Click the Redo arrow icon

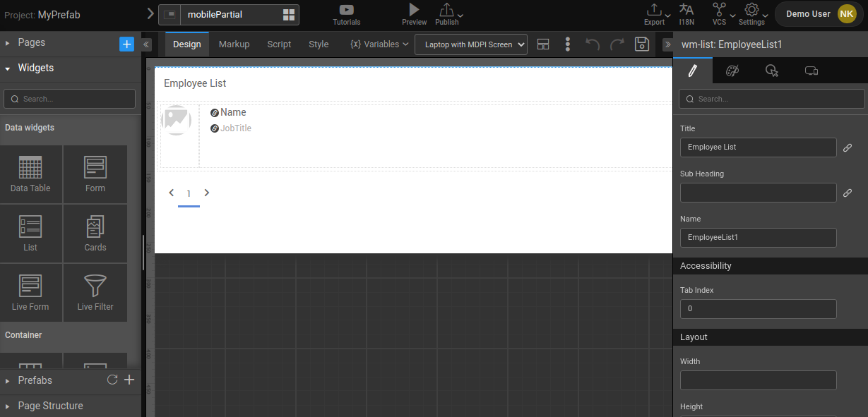point(617,44)
